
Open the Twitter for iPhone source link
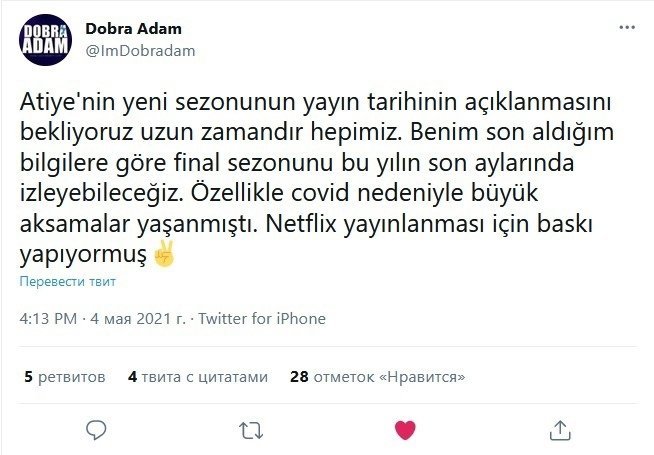(262, 319)
